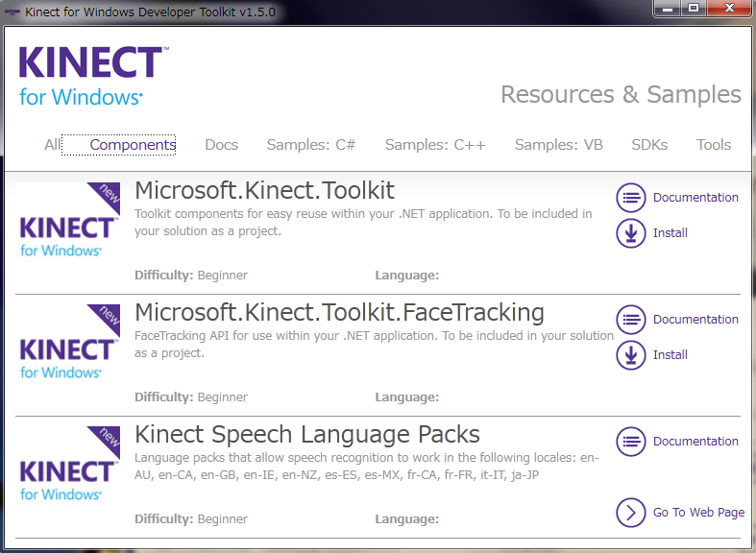Open the Docs tab

[x=221, y=145]
